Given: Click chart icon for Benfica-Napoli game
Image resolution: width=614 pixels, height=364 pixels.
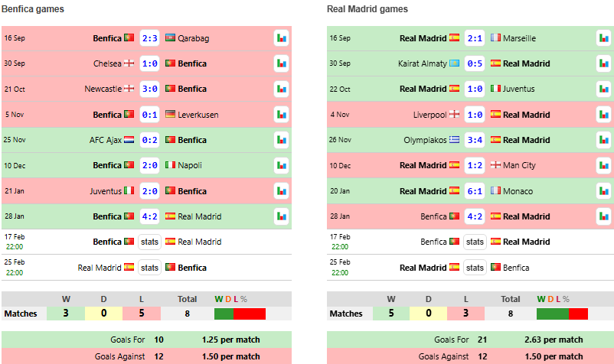Looking at the screenshot, I should pos(282,166).
